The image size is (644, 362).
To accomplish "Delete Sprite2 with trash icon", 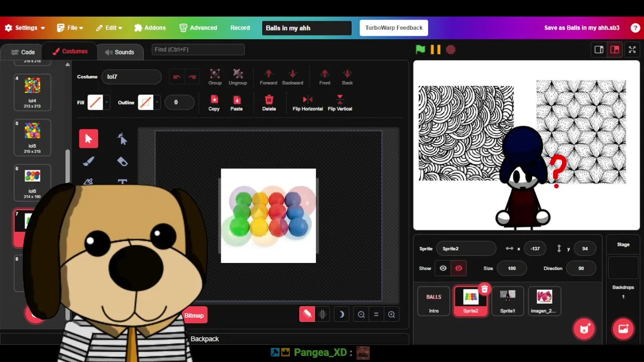I will coord(485,289).
